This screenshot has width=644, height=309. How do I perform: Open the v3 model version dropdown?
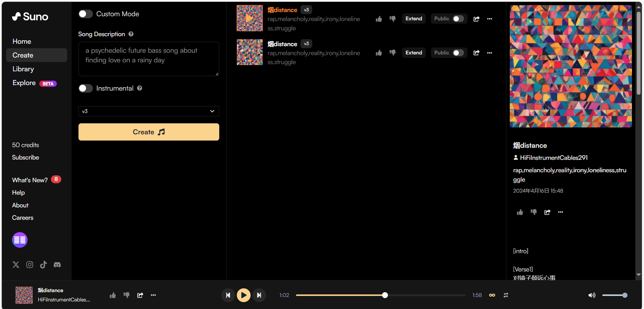point(149,111)
